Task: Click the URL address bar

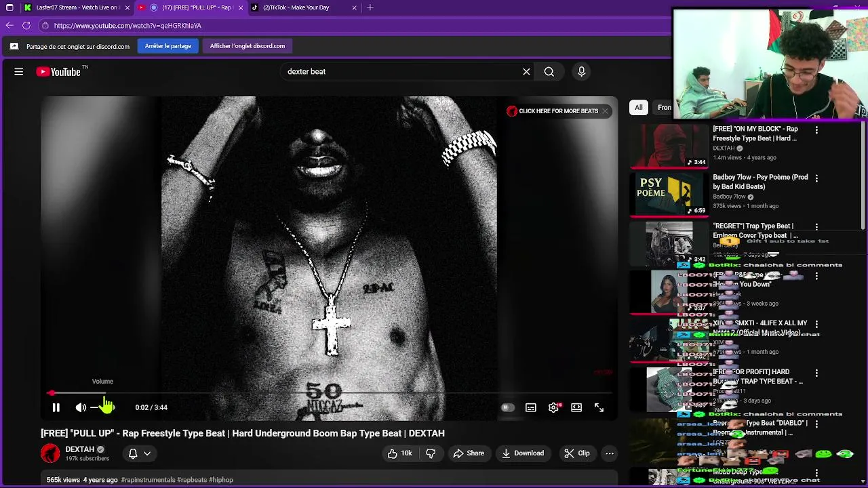Action: (x=353, y=26)
